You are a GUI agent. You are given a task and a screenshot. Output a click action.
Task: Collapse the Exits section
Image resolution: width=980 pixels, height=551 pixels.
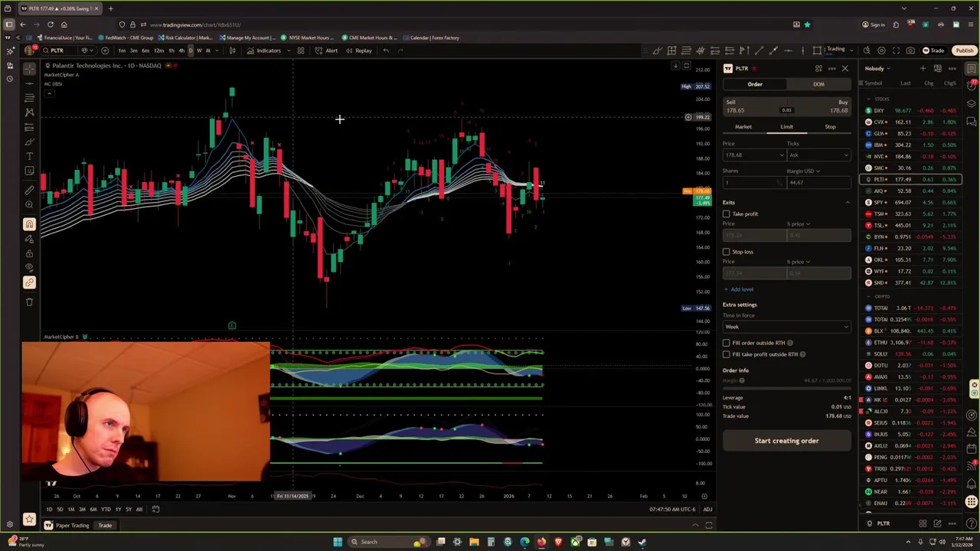(x=847, y=203)
